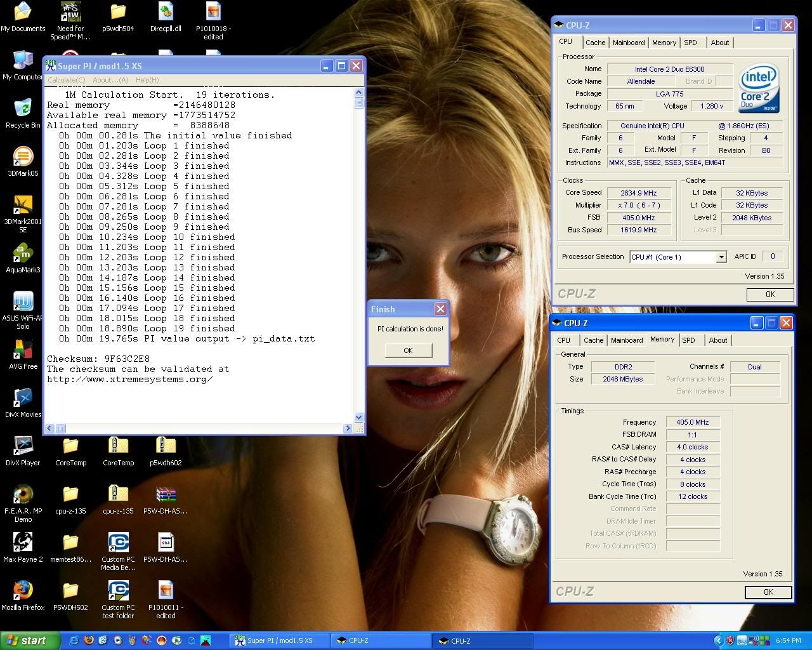The height and width of the screenshot is (650, 812).
Task: Select the Mozilla Firefox desktop icon
Action: [23, 595]
